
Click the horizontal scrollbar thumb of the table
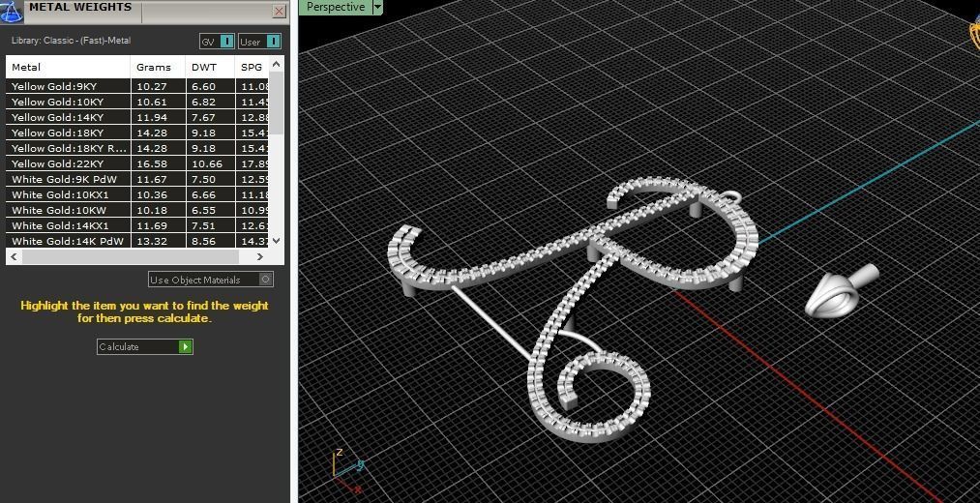point(130,256)
